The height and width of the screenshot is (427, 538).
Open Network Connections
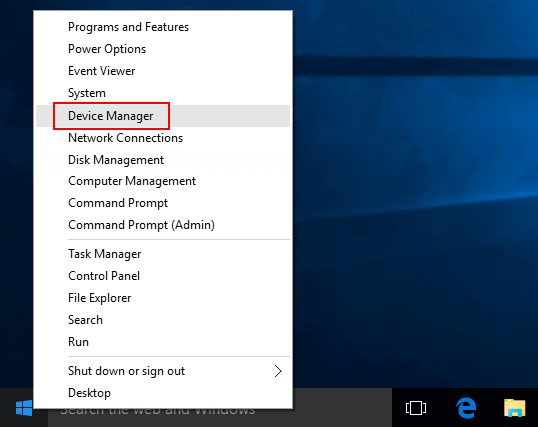[163, 138]
